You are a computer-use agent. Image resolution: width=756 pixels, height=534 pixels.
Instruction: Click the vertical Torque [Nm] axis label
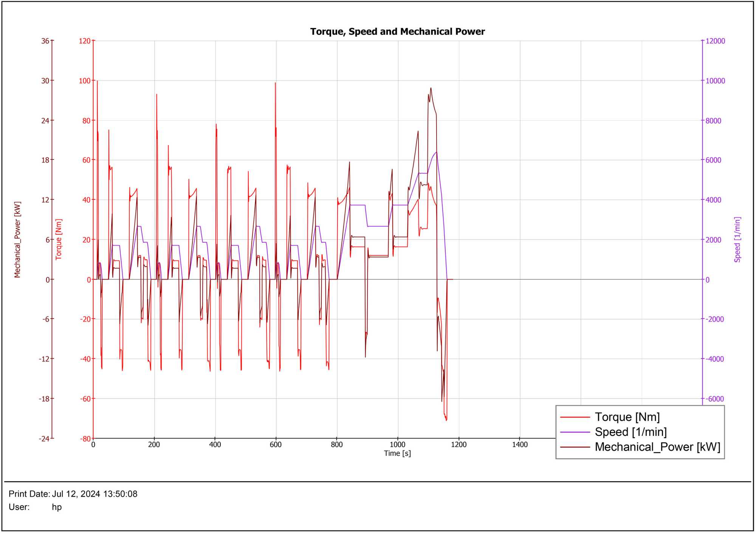59,240
